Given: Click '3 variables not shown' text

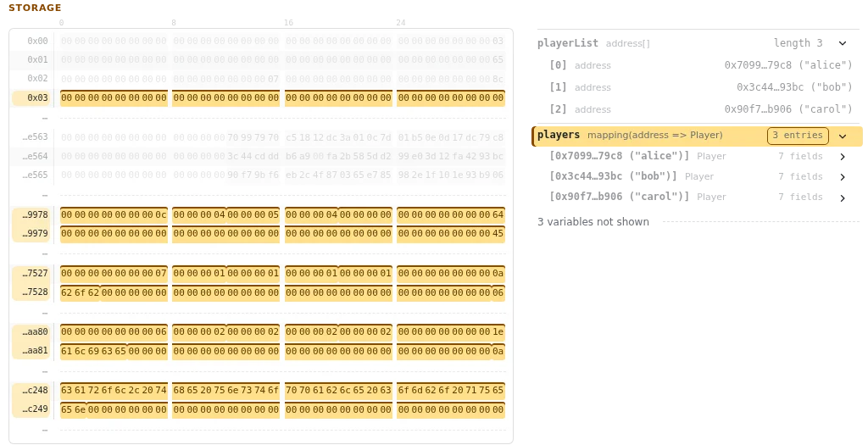Looking at the screenshot, I should [593, 222].
